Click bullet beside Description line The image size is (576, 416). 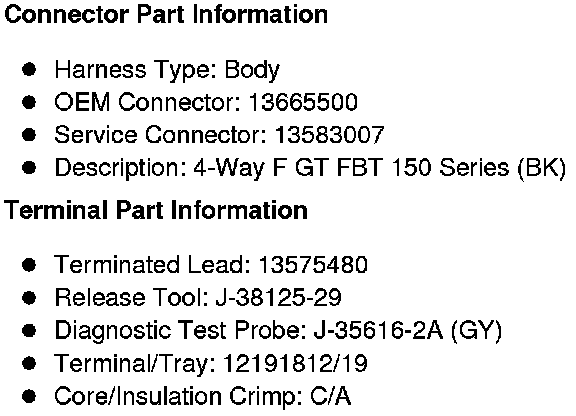[29, 168]
